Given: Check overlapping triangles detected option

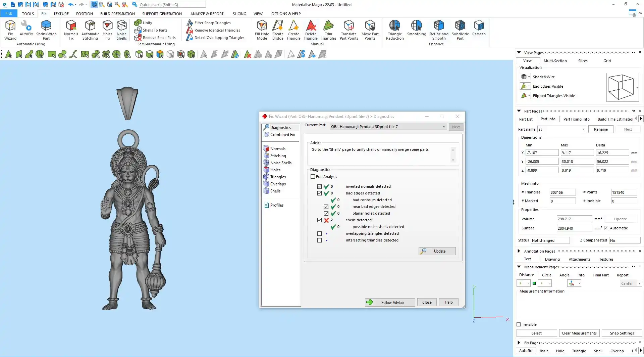Looking at the screenshot, I should [x=319, y=234].
